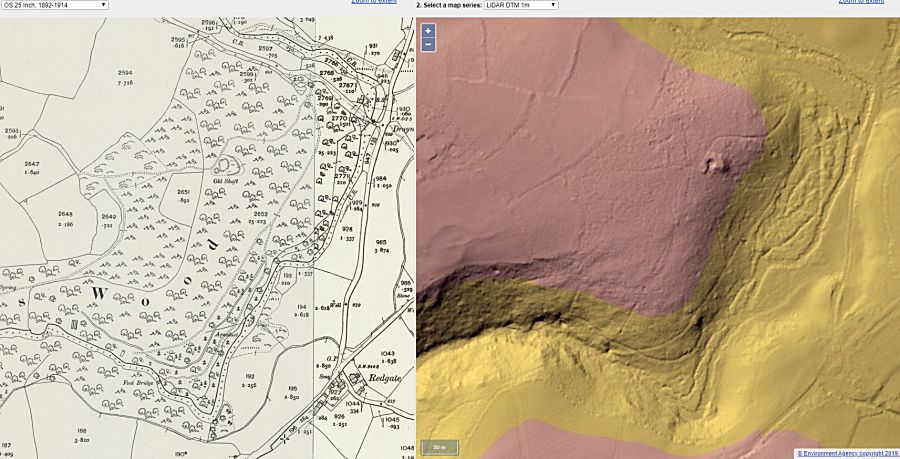Click the old shaft crater on the LiDAR map
900x459 pixels.
pos(716,165)
